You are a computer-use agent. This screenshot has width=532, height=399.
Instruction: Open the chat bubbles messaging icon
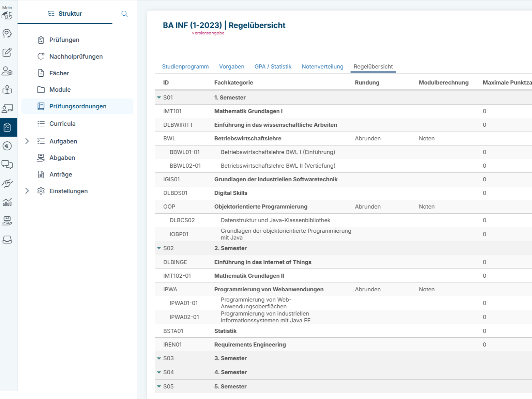(8, 165)
